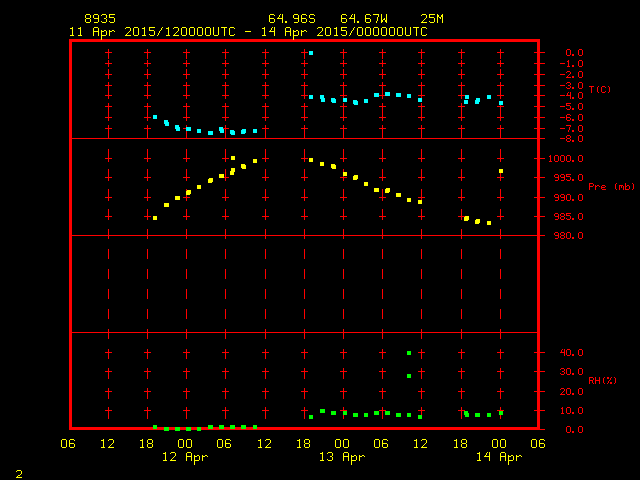Click the 995.0 pressure tick value
This screenshot has height=480, width=640.
pos(569,178)
